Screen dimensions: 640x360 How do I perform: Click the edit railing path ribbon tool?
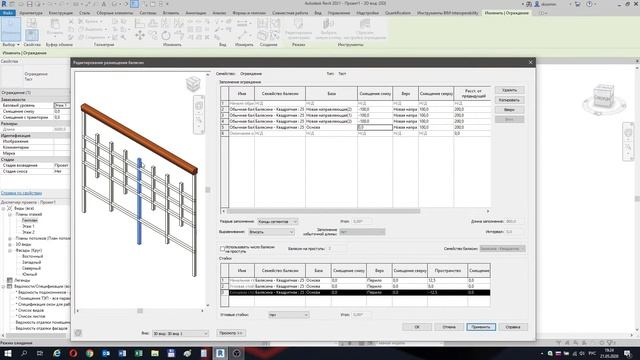298,29
